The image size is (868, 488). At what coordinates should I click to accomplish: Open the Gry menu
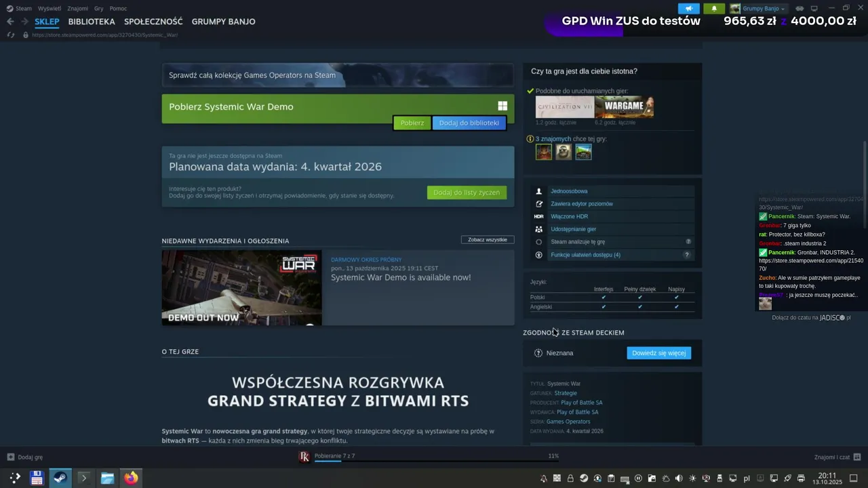point(99,9)
